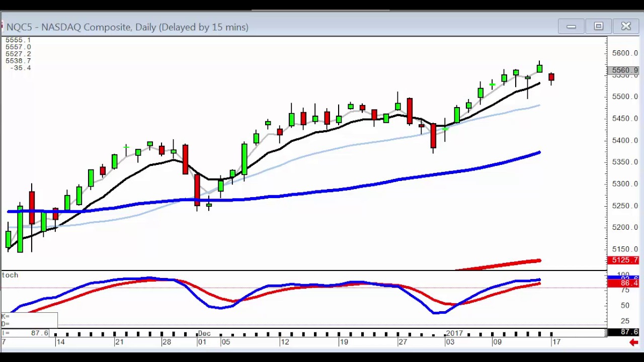644x362 pixels.
Task: Select the stoch indicator label
Action: click(10, 275)
